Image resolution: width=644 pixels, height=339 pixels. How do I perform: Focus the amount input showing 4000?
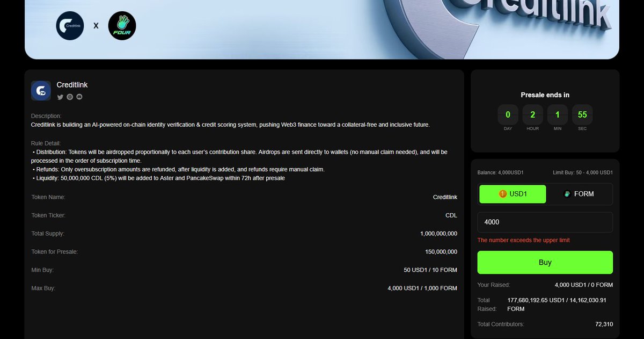click(x=545, y=222)
